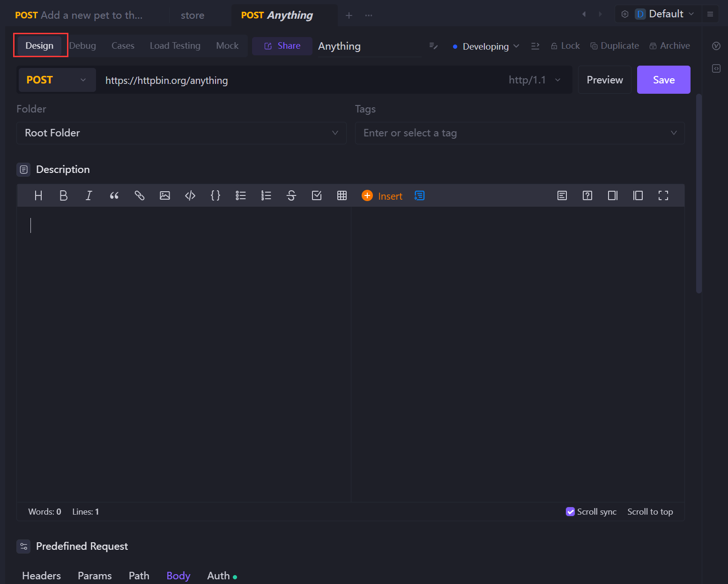Open the Cases tab
The width and height of the screenshot is (728, 584).
pyautogui.click(x=123, y=45)
